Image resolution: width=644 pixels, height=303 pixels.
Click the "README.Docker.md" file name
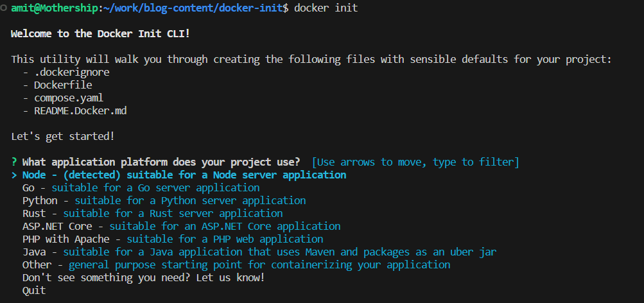(x=80, y=111)
